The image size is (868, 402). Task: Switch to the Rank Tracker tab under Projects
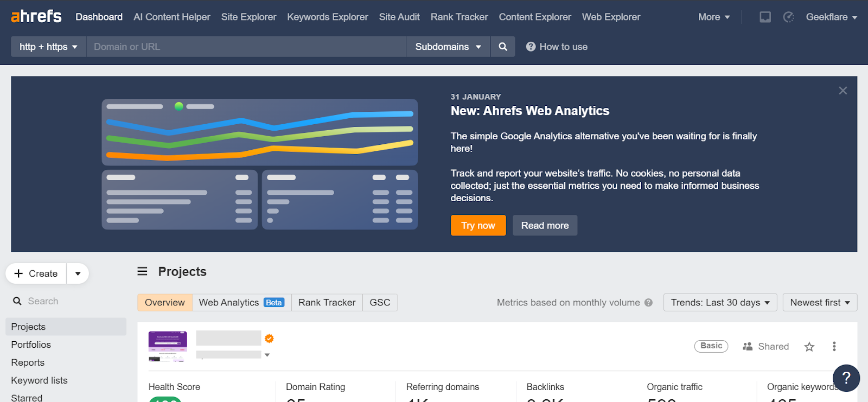point(327,303)
